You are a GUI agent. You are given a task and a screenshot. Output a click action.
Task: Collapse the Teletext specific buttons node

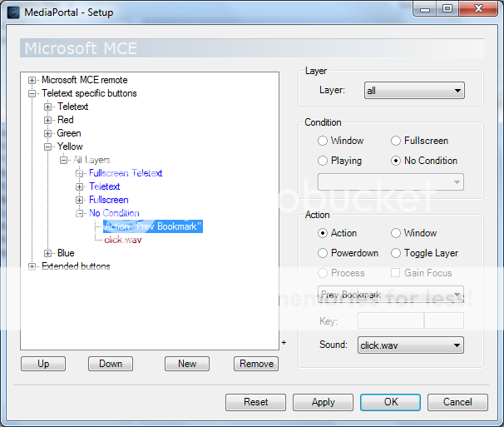coord(32,93)
